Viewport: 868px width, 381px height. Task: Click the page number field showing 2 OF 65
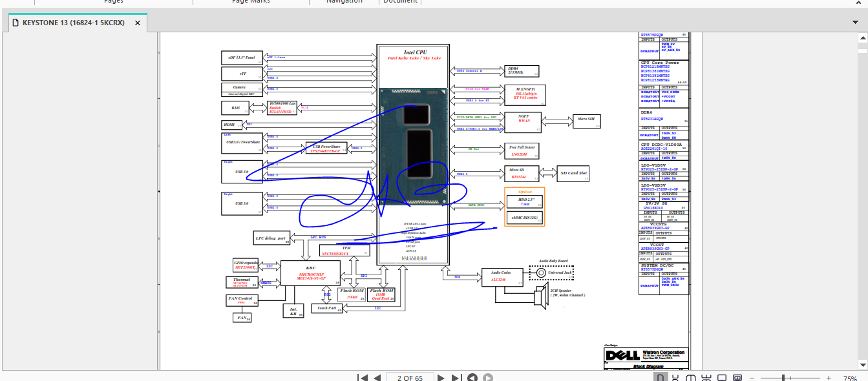(x=410, y=378)
